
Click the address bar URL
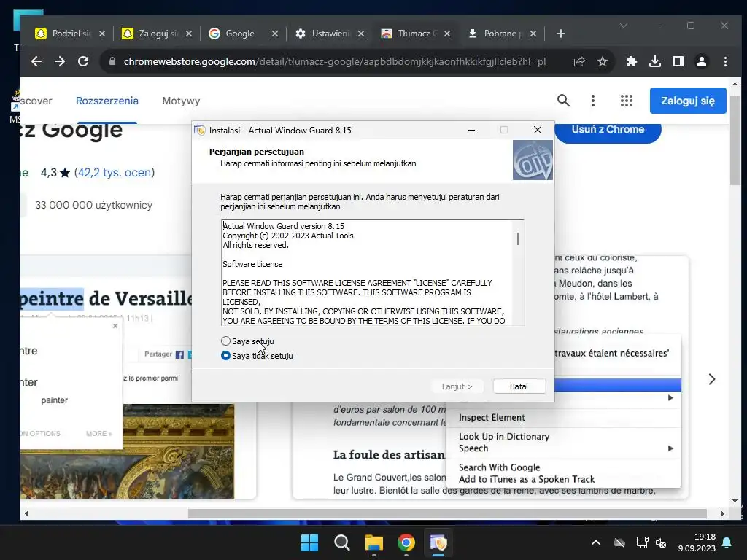point(334,61)
